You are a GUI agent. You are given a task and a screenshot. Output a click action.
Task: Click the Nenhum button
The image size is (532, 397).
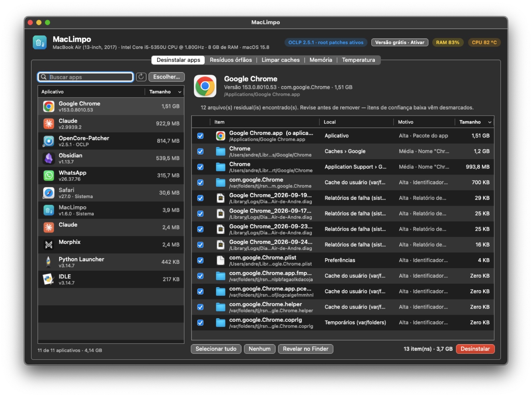pyautogui.click(x=260, y=349)
